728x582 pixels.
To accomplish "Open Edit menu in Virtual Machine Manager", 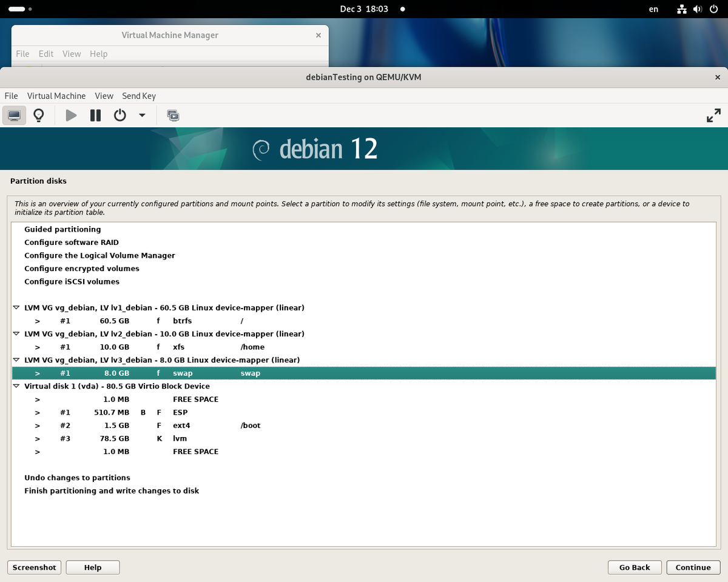I will [46, 54].
